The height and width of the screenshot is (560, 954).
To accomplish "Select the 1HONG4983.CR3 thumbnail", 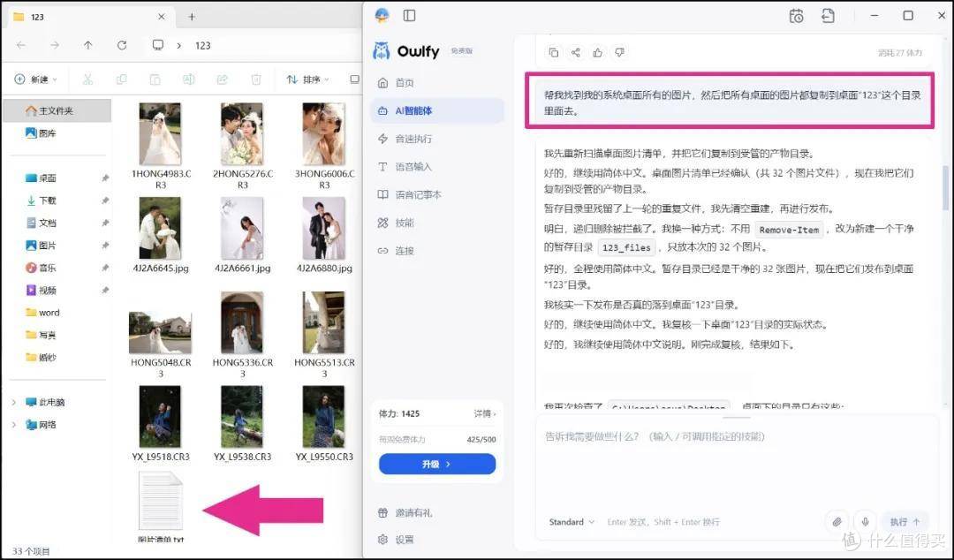I will [160, 134].
